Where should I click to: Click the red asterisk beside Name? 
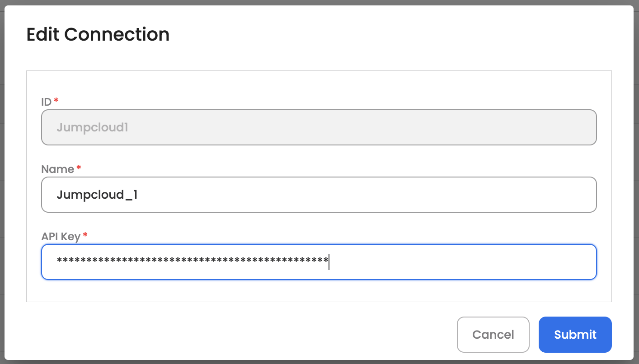coord(79,168)
